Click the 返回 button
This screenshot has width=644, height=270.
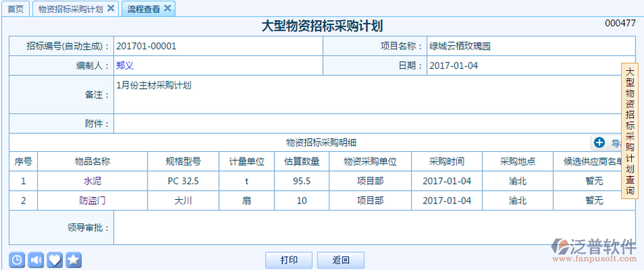[340, 260]
